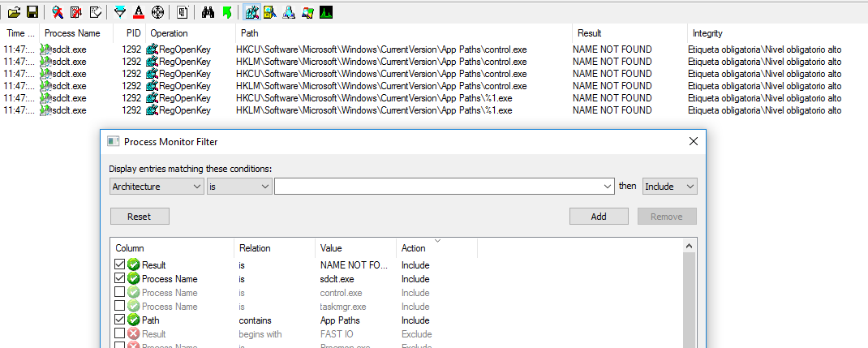Click the red X icon on FAST IO row
This screenshot has height=348, width=868.
133,334
